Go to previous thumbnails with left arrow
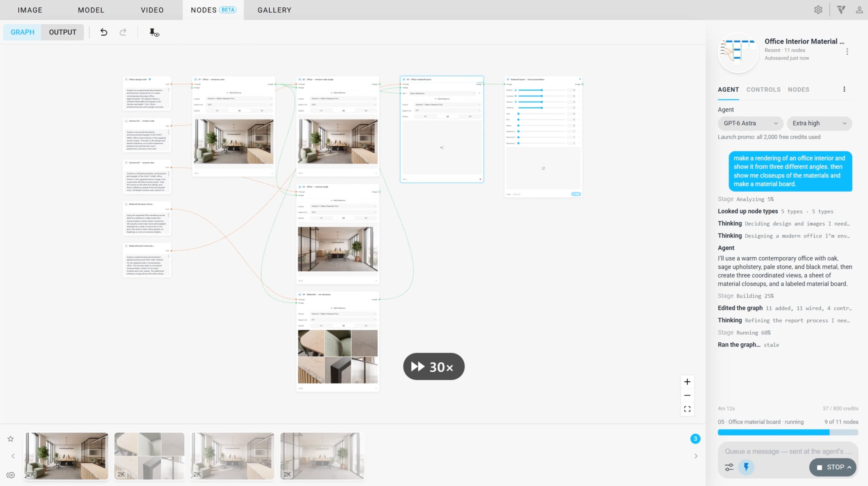This screenshot has width=868, height=486. point(13,456)
